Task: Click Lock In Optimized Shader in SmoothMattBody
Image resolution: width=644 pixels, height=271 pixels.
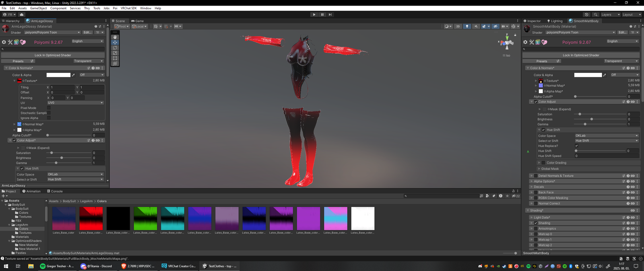Action: (x=581, y=55)
